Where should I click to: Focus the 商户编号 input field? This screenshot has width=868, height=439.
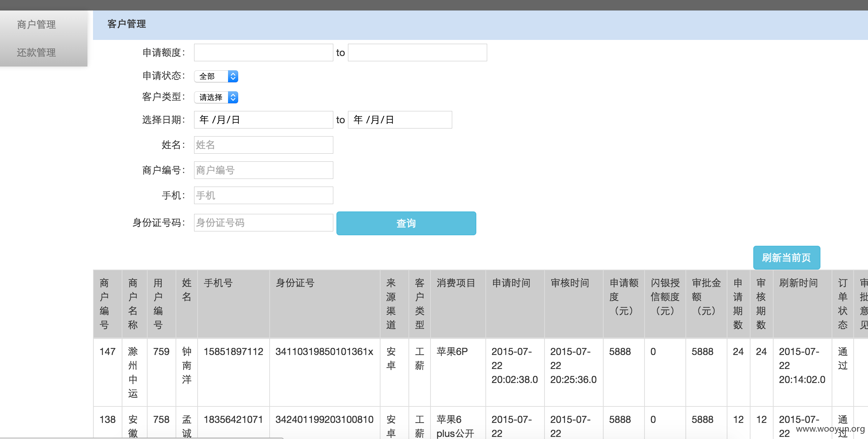(x=263, y=170)
